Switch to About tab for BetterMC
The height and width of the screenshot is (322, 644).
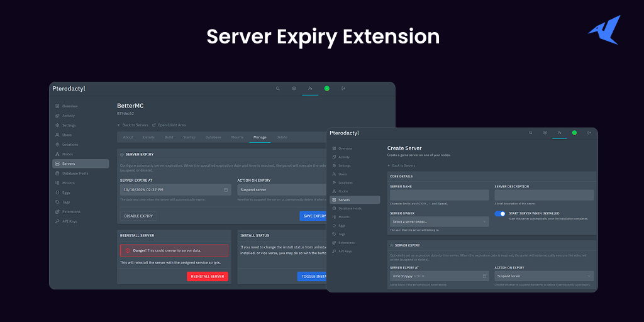coord(128,137)
